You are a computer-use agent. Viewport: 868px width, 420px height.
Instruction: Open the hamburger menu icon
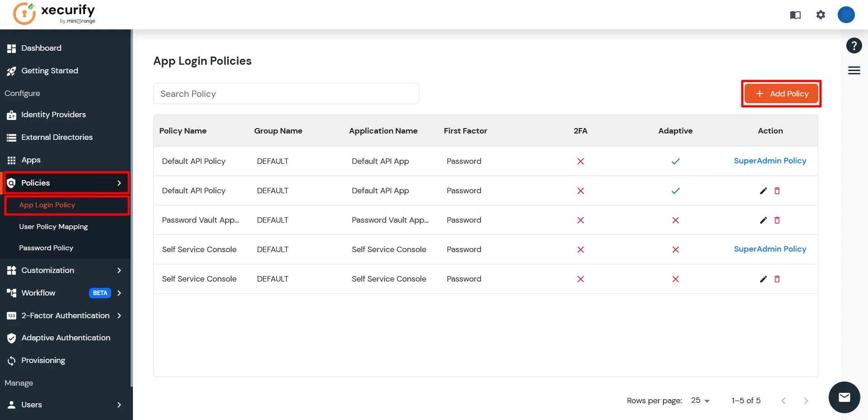pos(854,70)
